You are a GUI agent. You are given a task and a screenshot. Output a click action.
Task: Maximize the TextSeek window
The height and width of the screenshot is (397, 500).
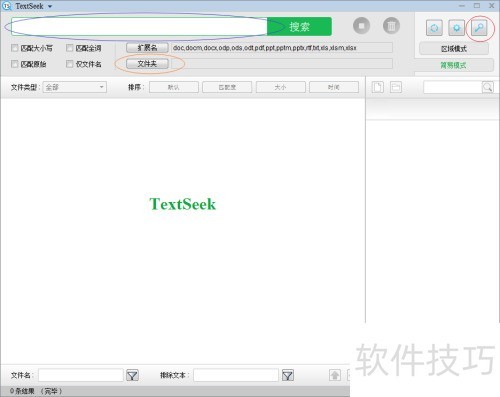coord(477,6)
